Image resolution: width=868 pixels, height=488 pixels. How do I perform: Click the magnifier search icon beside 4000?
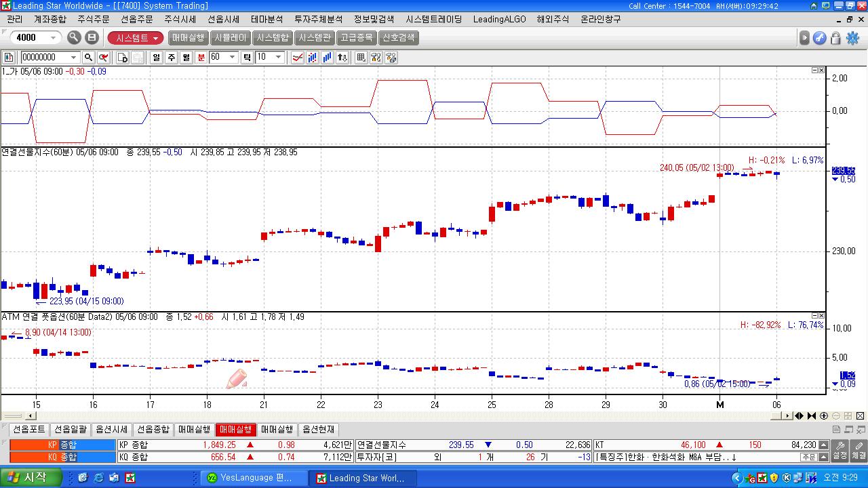tap(74, 38)
